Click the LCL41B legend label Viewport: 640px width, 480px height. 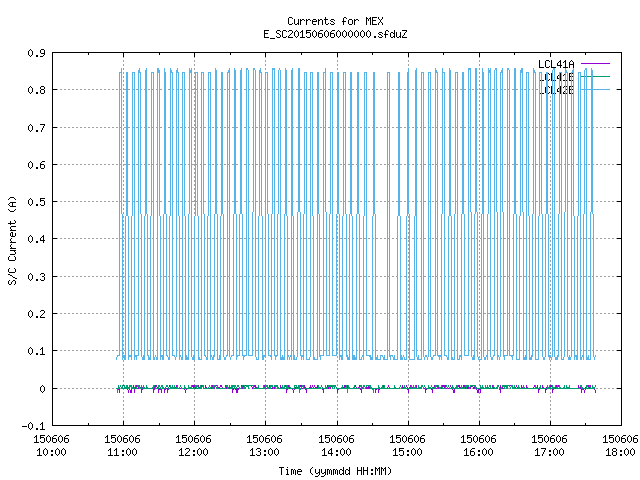556,77
